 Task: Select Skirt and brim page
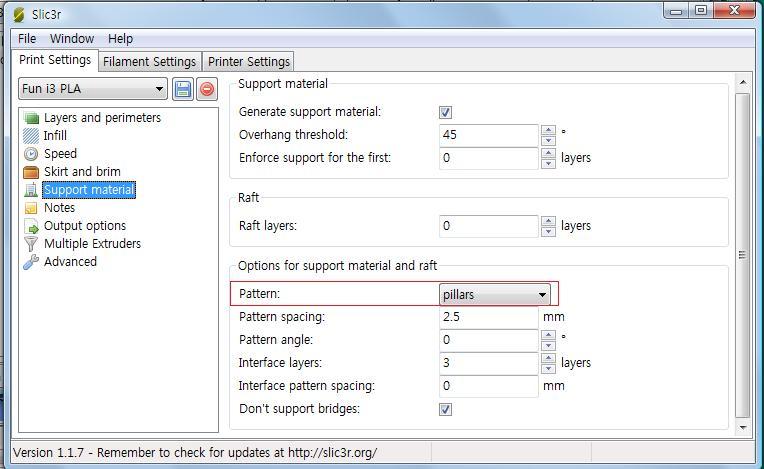pyautogui.click(x=82, y=172)
